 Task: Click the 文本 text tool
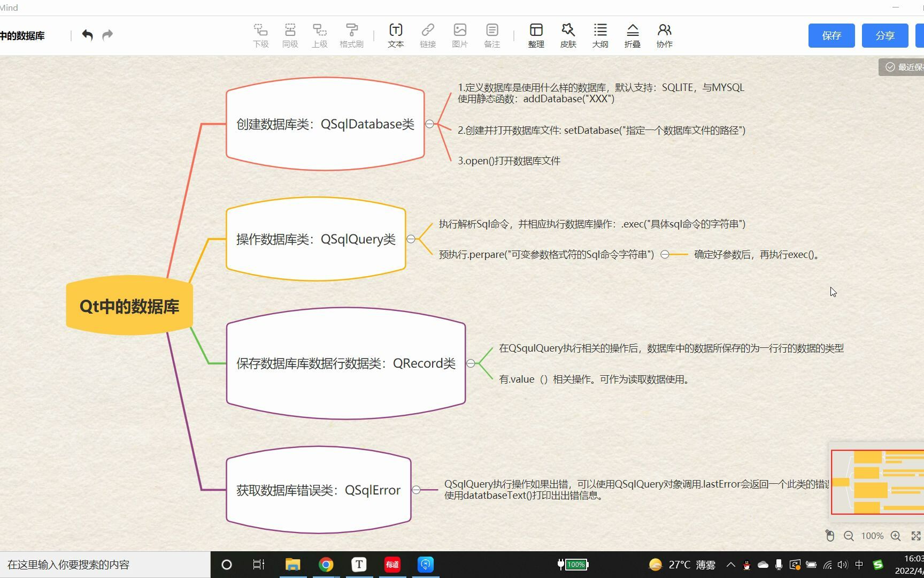tap(396, 35)
